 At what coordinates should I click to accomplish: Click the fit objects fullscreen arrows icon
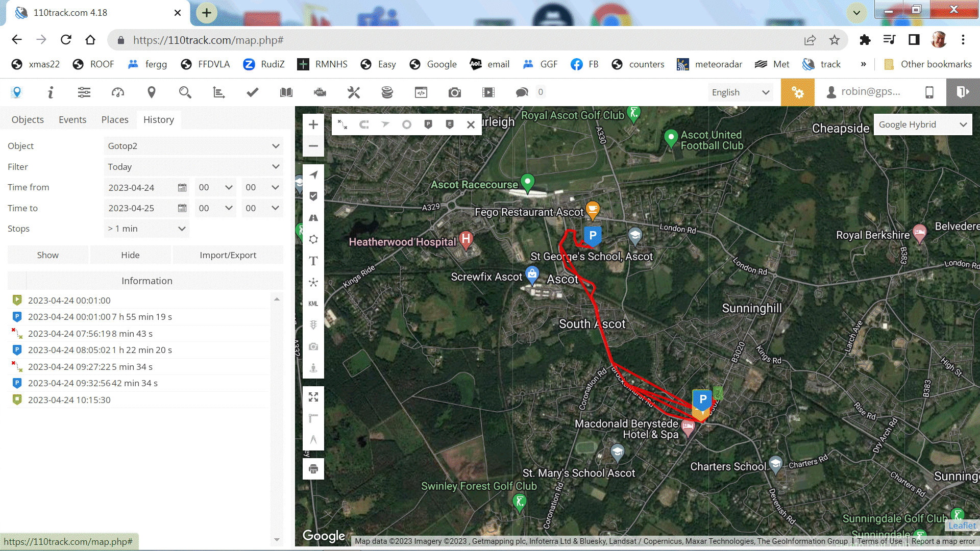pos(313,397)
